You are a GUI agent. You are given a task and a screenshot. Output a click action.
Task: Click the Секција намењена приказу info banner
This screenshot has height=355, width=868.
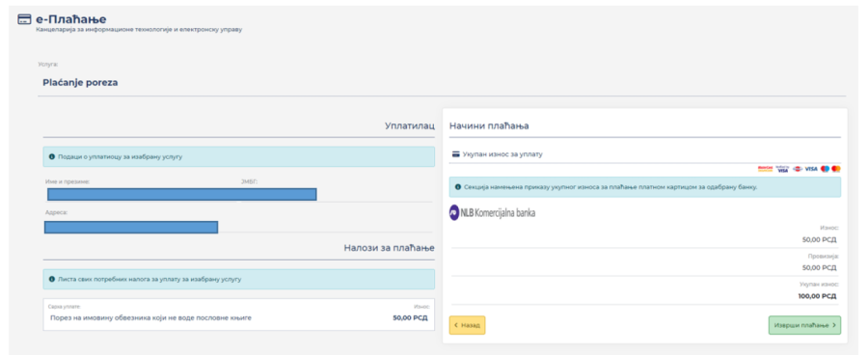pyautogui.click(x=645, y=187)
